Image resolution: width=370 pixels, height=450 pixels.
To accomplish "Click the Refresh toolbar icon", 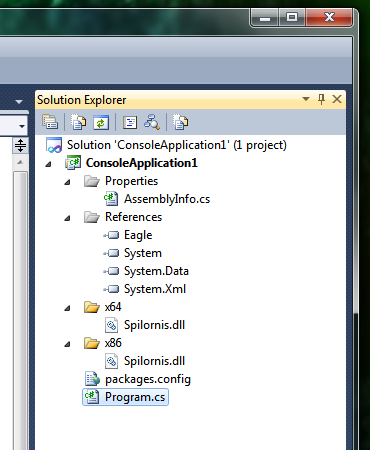I will 101,122.
